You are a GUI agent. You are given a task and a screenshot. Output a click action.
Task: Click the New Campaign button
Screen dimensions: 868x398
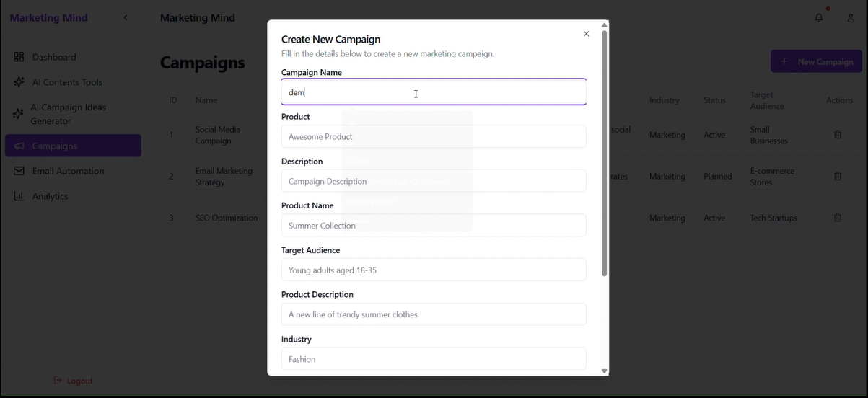coord(816,62)
